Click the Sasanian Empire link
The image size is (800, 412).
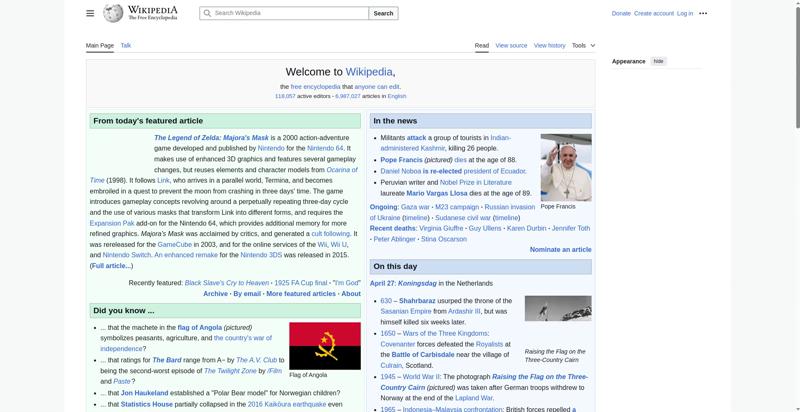point(406,311)
